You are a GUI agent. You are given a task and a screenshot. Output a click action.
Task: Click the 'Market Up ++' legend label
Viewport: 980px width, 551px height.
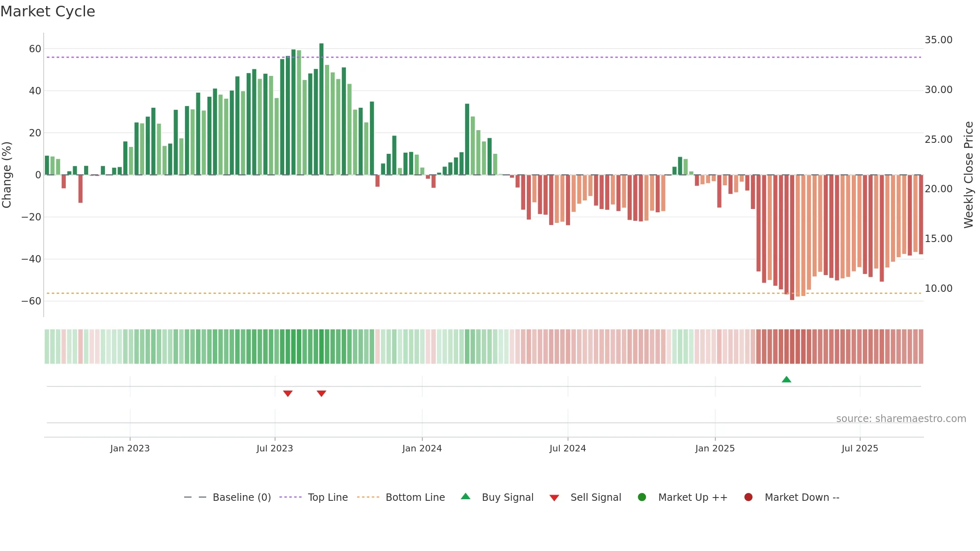(x=693, y=498)
